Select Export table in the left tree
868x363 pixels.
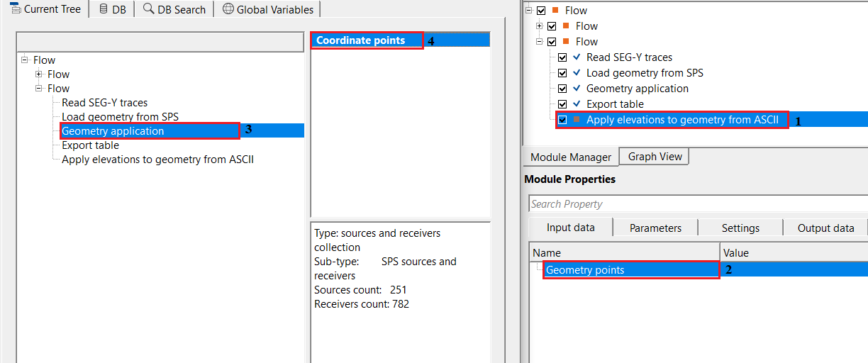(90, 145)
